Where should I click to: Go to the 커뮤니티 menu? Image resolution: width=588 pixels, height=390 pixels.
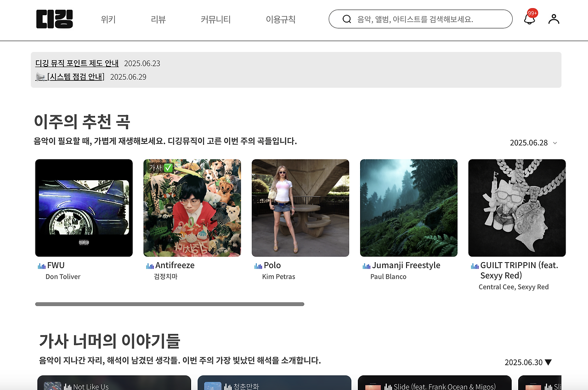tap(215, 19)
